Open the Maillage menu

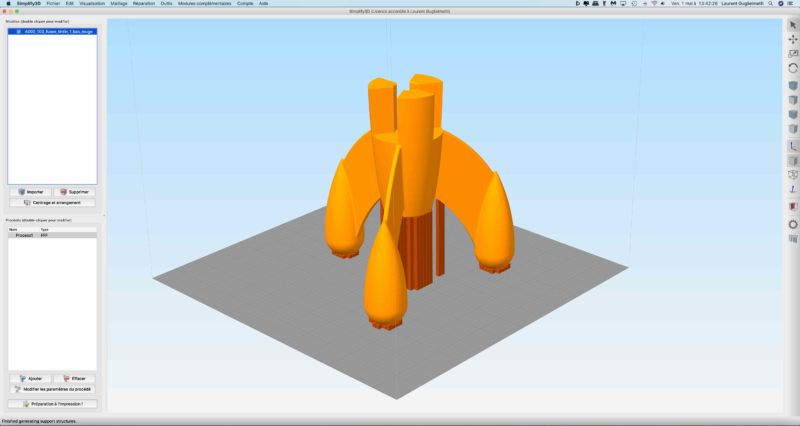[x=119, y=3]
